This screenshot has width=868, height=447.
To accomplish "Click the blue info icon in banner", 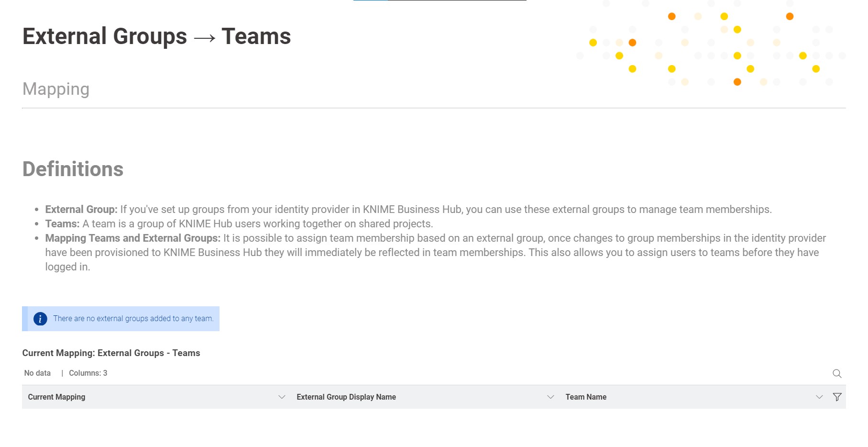I will (40, 319).
